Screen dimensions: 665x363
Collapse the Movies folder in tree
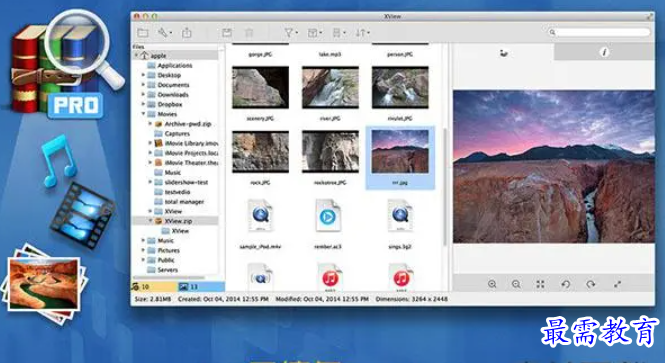(143, 114)
